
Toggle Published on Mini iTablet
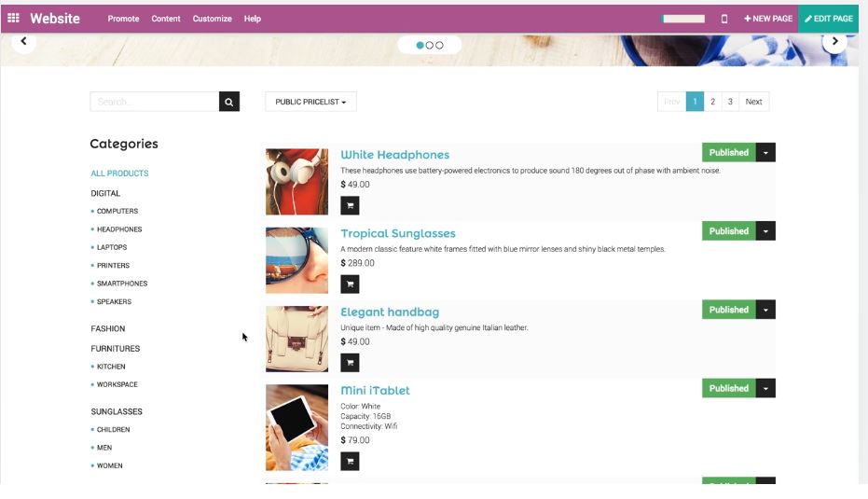(728, 388)
